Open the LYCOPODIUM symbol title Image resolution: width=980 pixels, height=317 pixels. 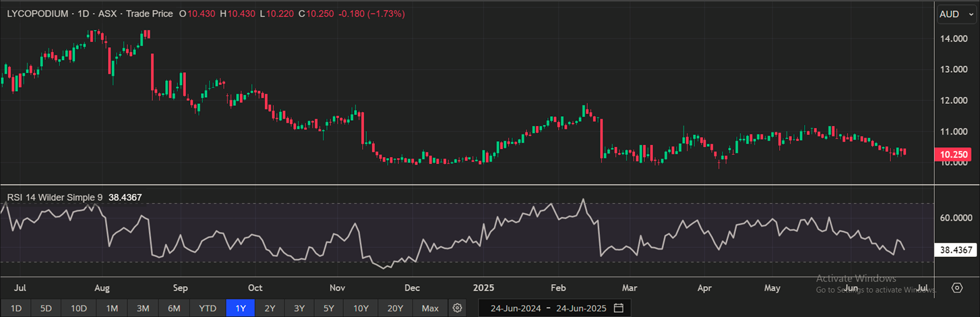coord(37,13)
